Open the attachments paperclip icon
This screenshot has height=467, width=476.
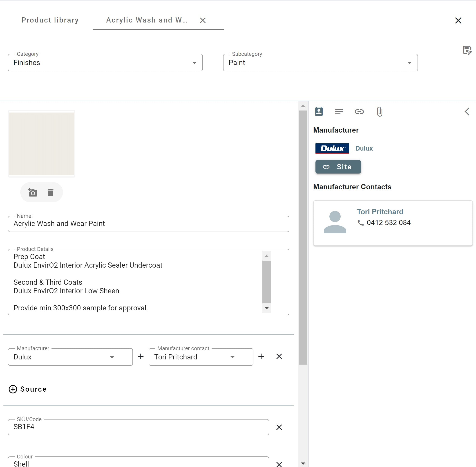tap(380, 112)
